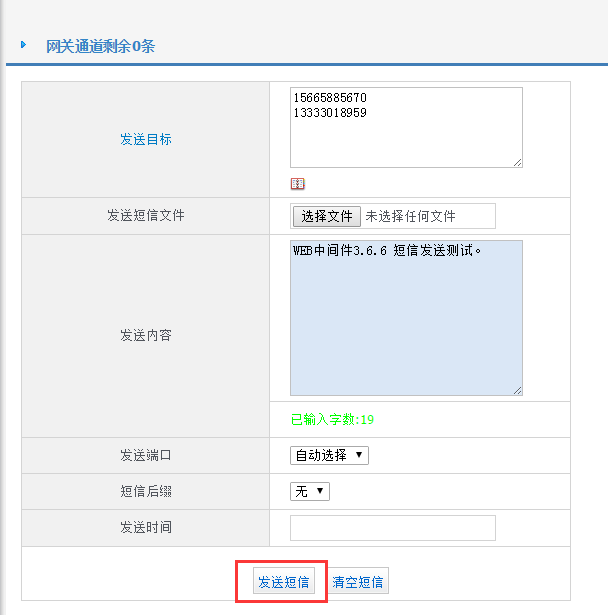Viewport: 608px width, 615px height.
Task: Open the address book icon below recipients
Action: coord(297,184)
